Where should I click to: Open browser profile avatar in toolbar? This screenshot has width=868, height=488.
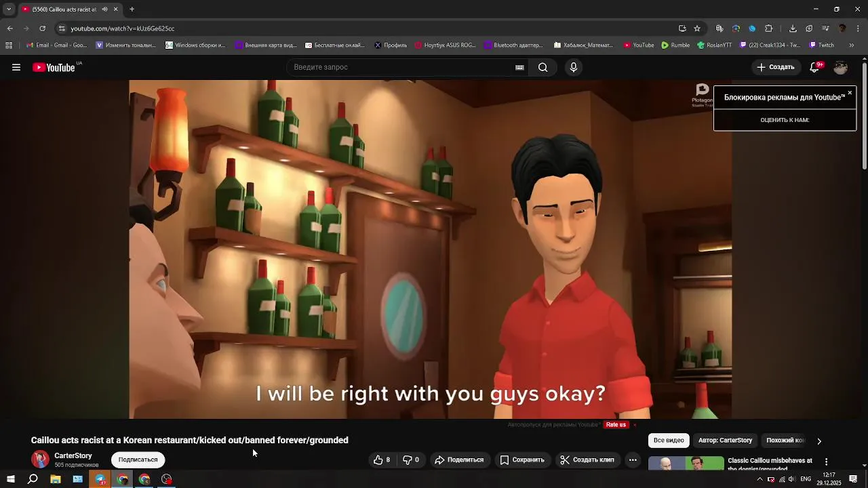pyautogui.click(x=842, y=28)
